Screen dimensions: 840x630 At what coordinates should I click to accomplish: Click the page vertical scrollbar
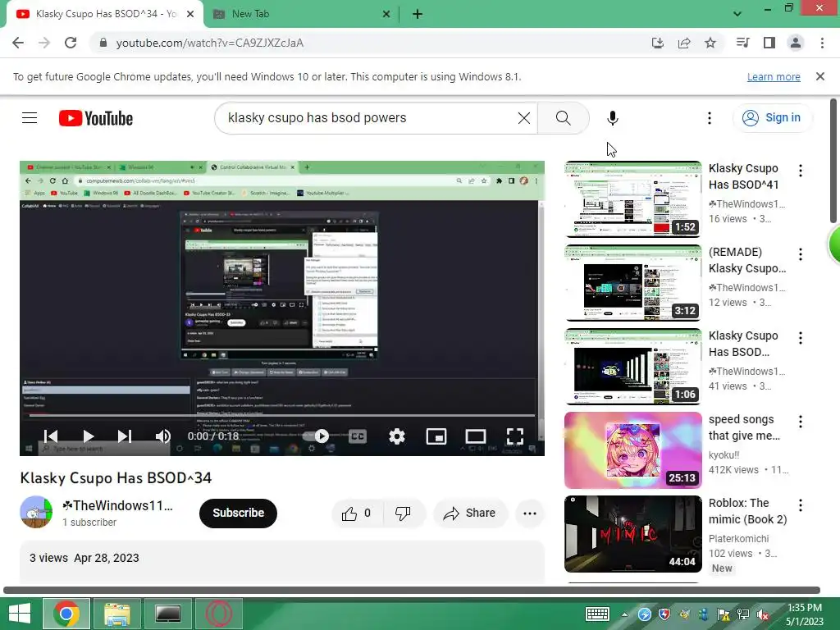[x=833, y=161]
